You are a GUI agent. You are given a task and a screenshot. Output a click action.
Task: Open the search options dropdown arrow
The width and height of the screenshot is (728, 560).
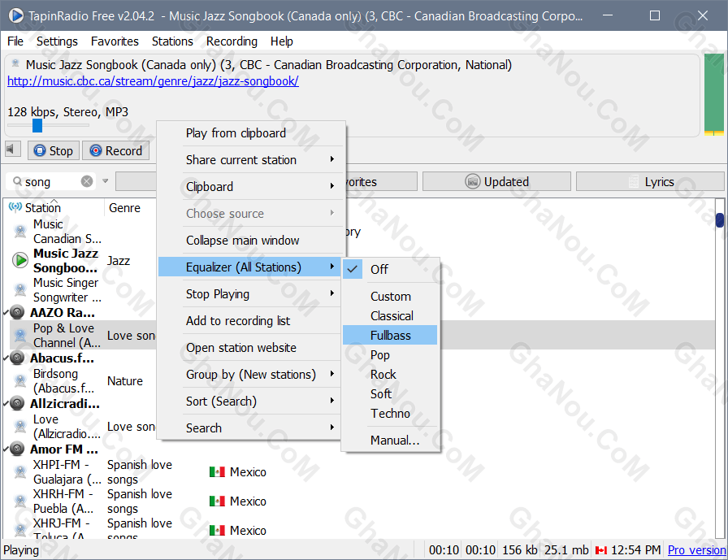coord(106,181)
